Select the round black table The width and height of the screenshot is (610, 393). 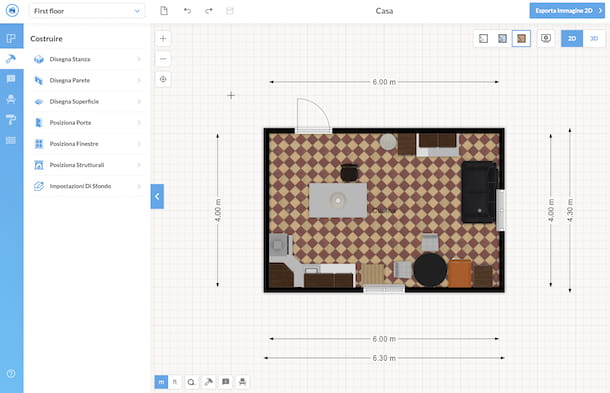pos(430,269)
